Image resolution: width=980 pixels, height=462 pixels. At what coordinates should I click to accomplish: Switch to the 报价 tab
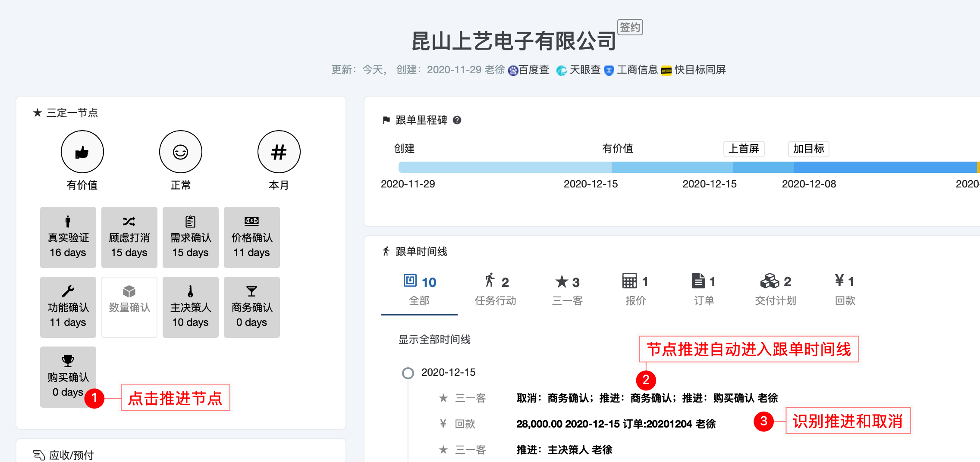[x=635, y=290]
